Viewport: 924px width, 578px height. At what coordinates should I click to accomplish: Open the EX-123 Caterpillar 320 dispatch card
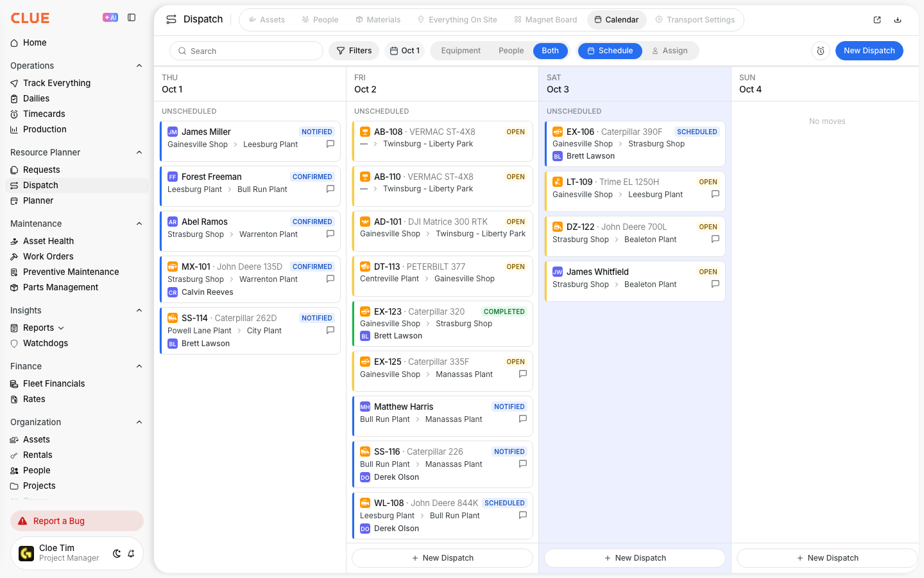(443, 324)
